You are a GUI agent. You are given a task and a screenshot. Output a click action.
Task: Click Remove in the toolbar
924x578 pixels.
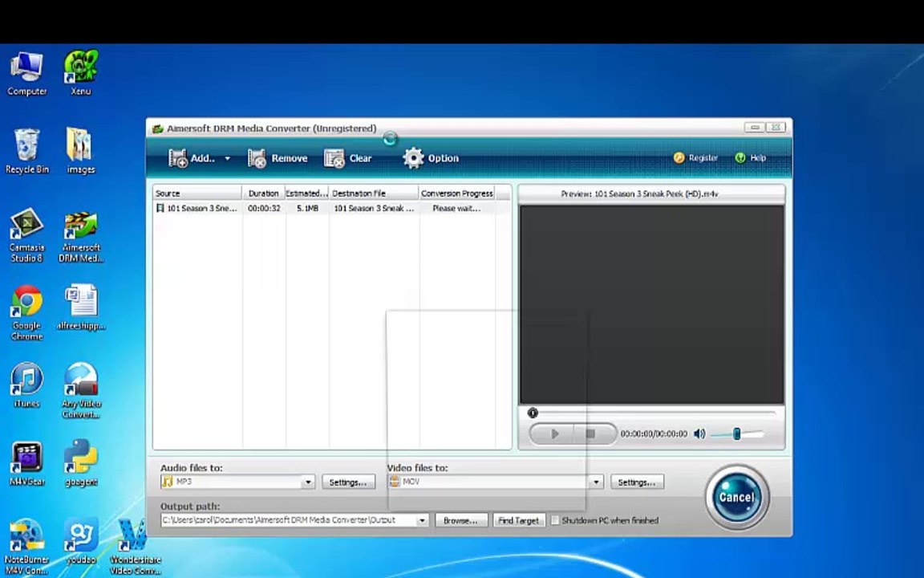[x=278, y=158]
